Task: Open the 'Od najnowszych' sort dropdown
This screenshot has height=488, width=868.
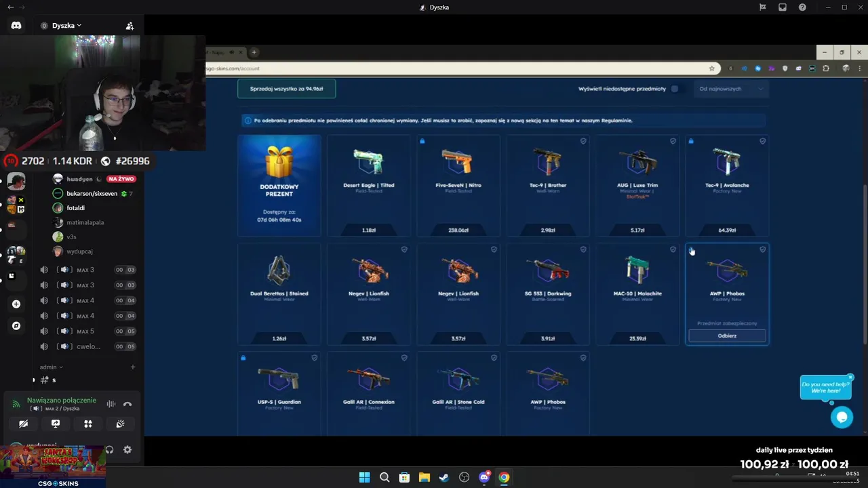Action: [731, 89]
